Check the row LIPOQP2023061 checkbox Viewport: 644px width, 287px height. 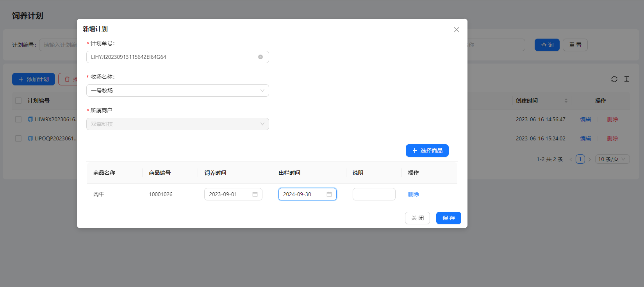18,138
